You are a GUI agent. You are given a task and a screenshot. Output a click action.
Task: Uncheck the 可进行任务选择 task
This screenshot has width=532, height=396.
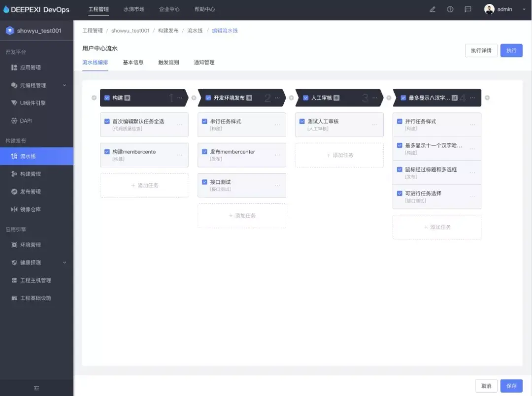[399, 193]
